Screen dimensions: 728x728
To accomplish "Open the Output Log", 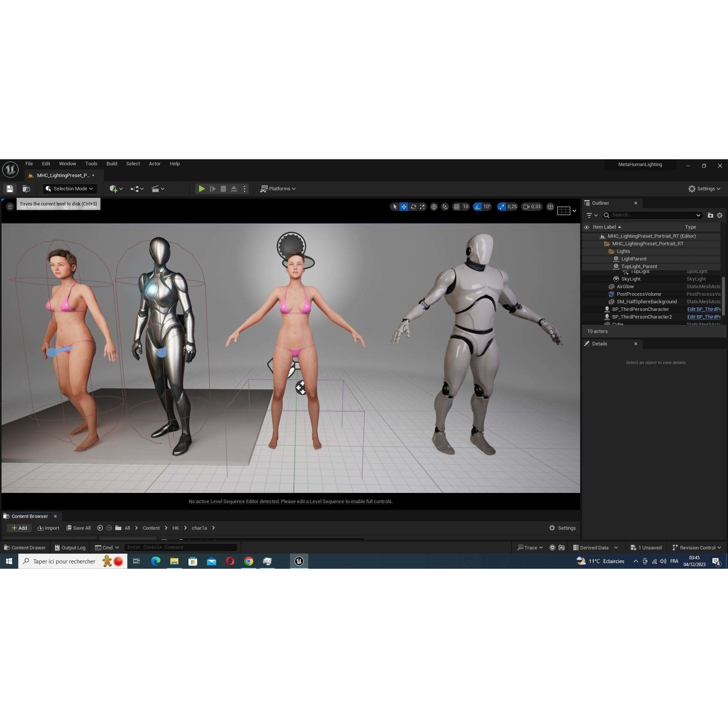I will tap(70, 548).
